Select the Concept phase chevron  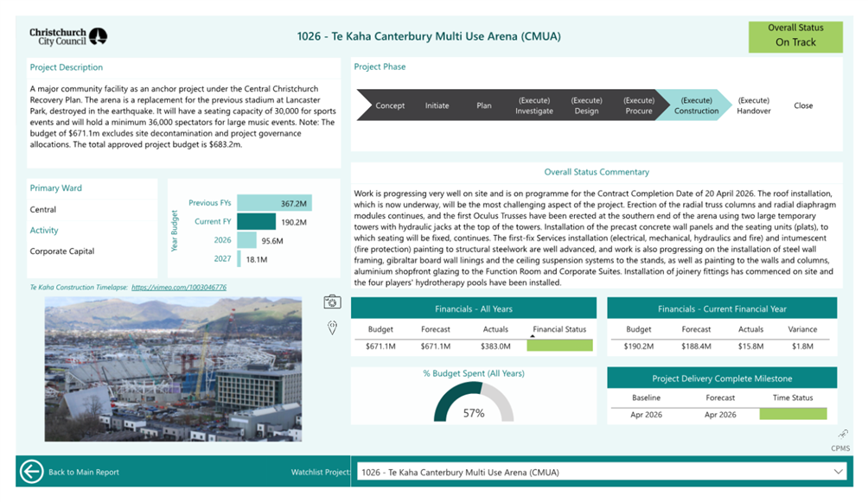390,105
